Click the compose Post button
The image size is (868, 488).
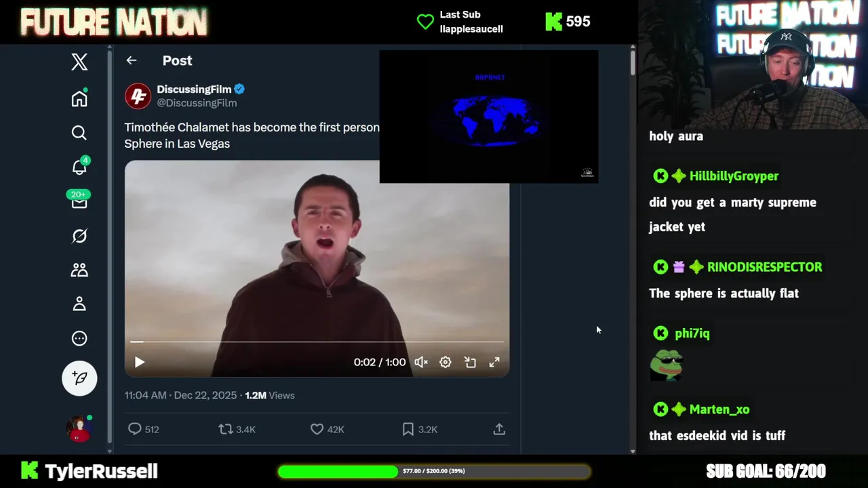79,378
